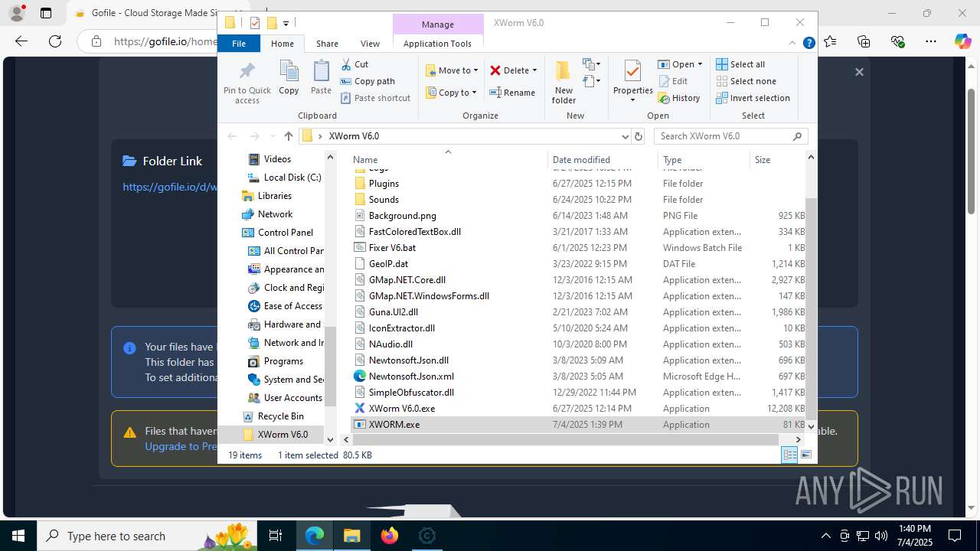The height and width of the screenshot is (551, 980).
Task: Click the Up one level arrow
Action: click(x=288, y=136)
